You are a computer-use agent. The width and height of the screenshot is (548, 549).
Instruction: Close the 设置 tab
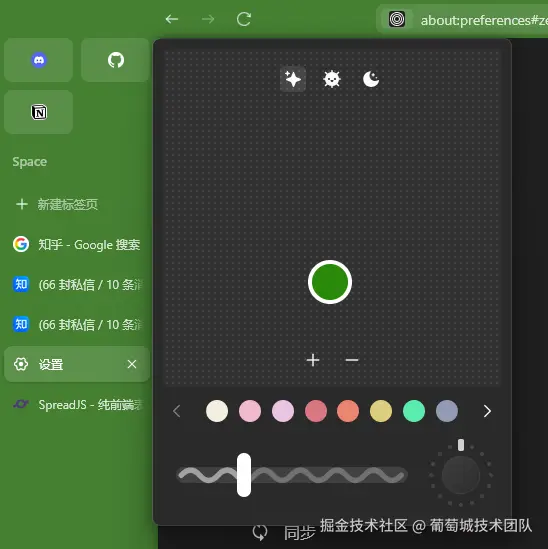pyautogui.click(x=132, y=364)
